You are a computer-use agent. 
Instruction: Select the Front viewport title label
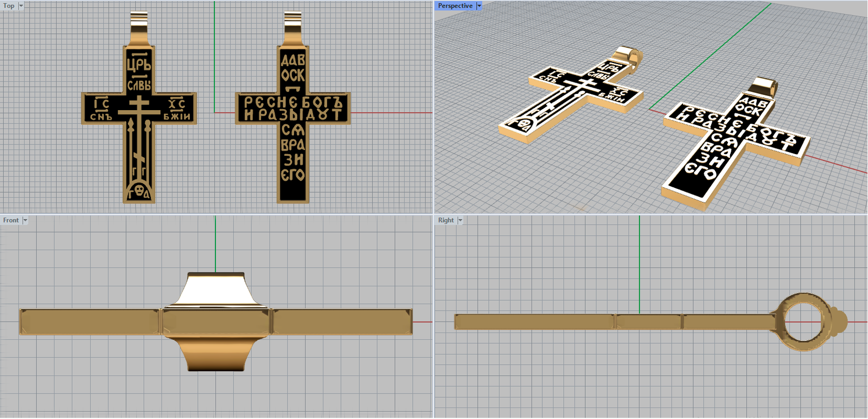[11, 220]
